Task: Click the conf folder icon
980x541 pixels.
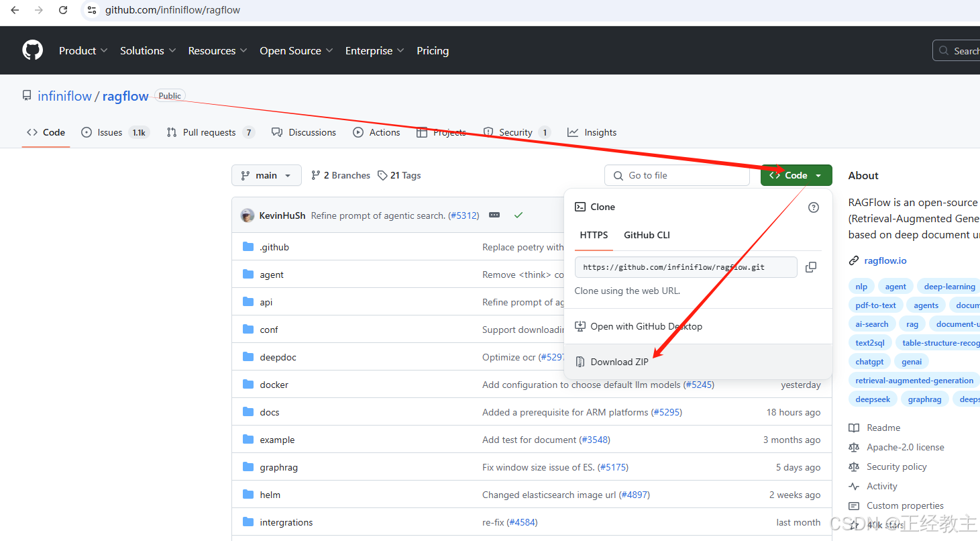Action: (x=248, y=330)
